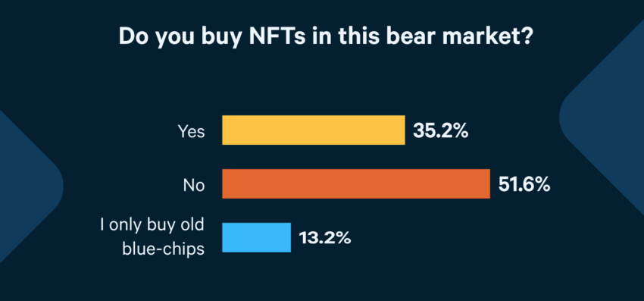Click the 'I only buy old' text line
This screenshot has width=644, height=301.
[x=152, y=225]
